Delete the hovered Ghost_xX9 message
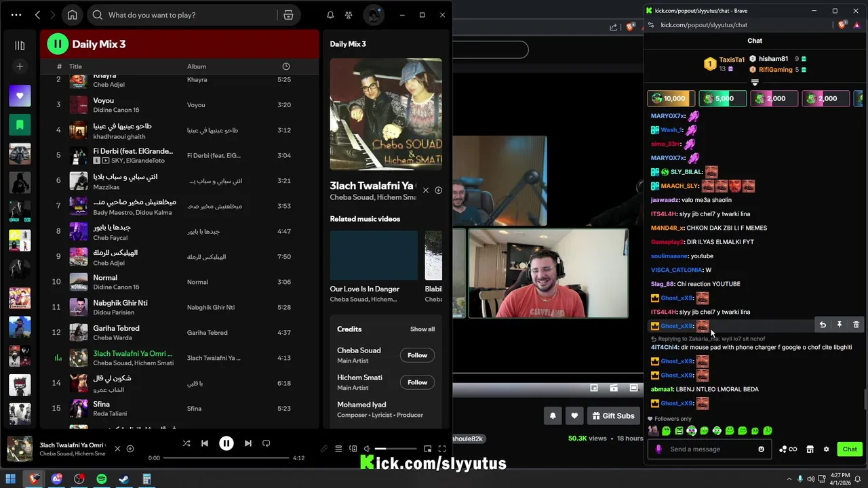868x488 pixels. 856,325
